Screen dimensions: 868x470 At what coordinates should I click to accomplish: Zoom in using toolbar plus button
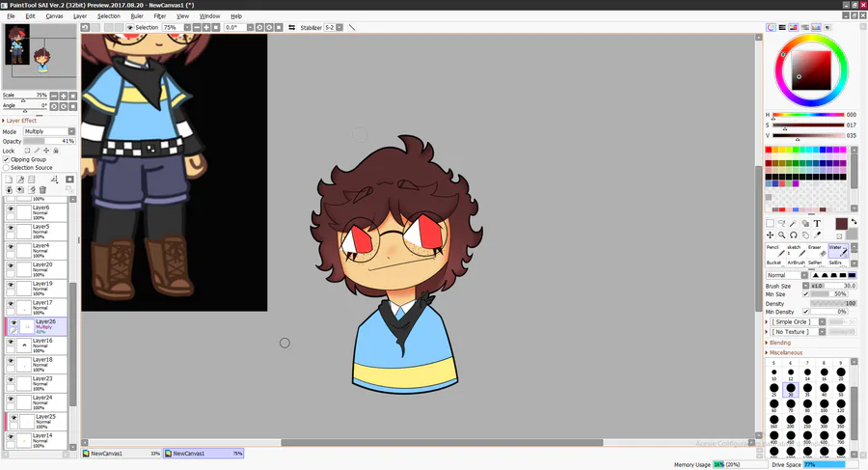206,27
